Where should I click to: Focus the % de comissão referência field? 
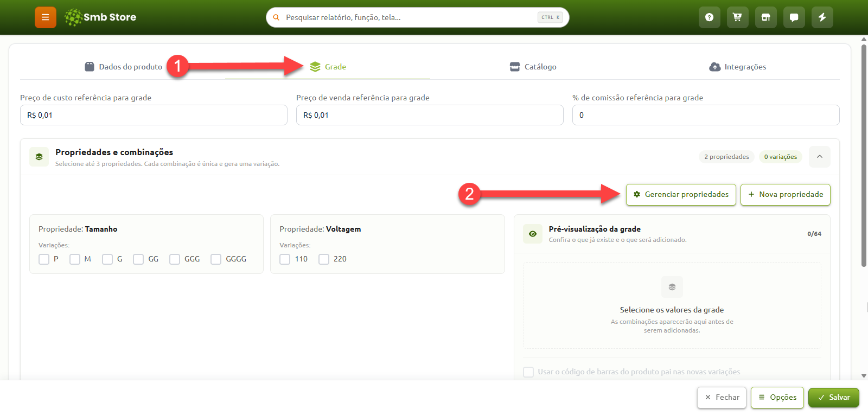706,115
